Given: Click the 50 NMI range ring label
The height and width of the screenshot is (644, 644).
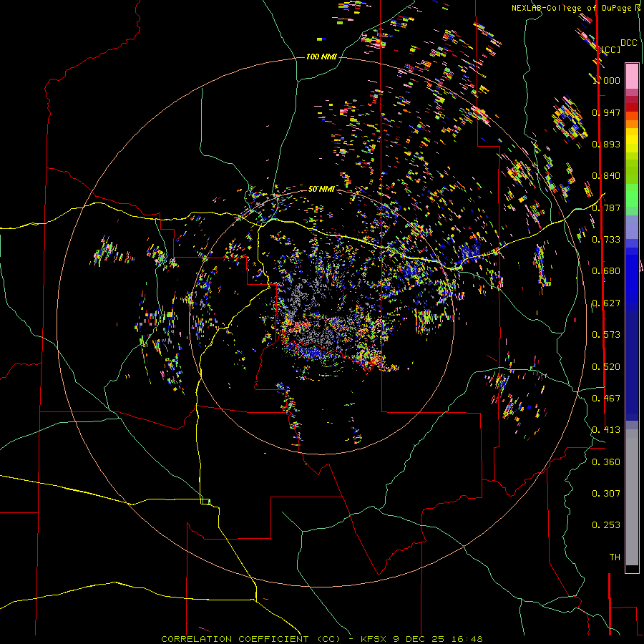Looking at the screenshot, I should pyautogui.click(x=321, y=189).
